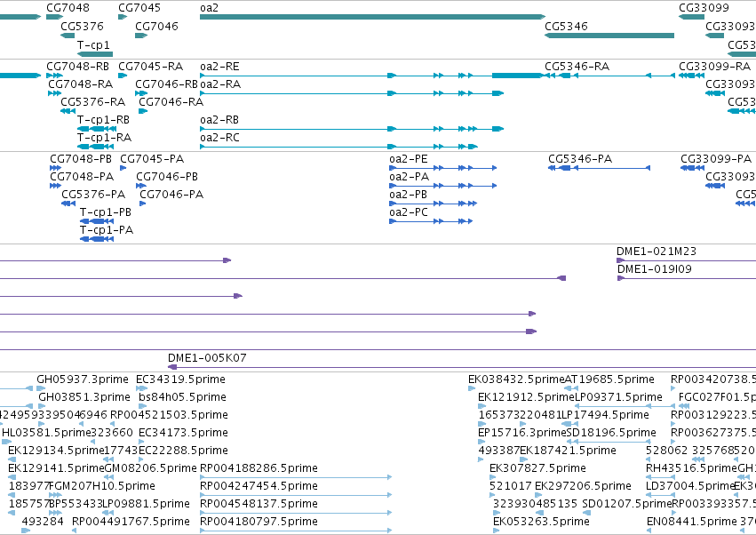Click the oa2-RC transcript label

(219, 138)
